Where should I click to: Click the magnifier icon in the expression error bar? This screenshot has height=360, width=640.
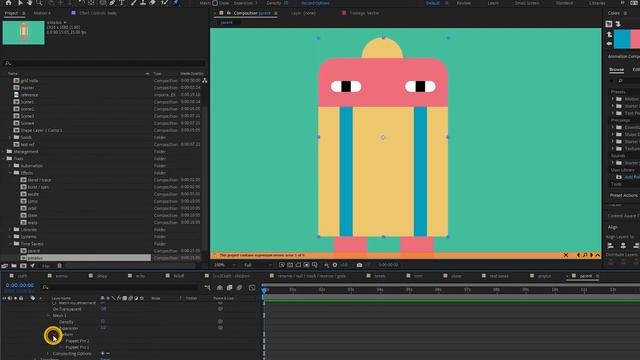tap(585, 255)
